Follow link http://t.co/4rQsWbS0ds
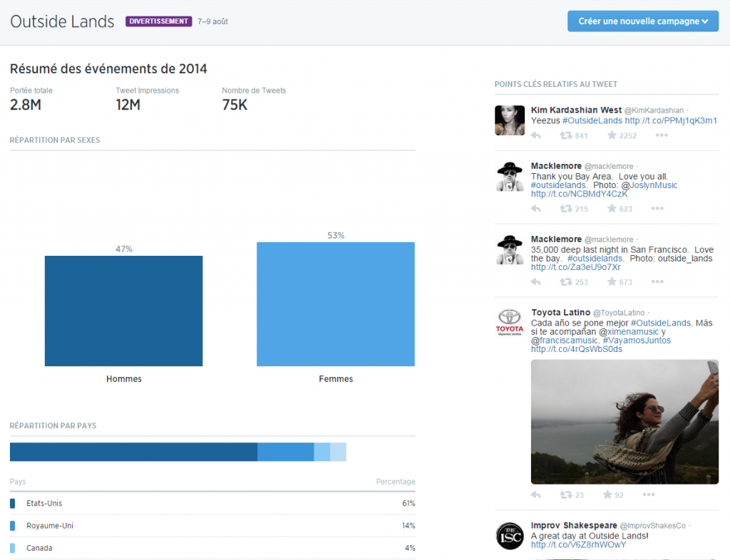The height and width of the screenshot is (560, 730). [576, 349]
